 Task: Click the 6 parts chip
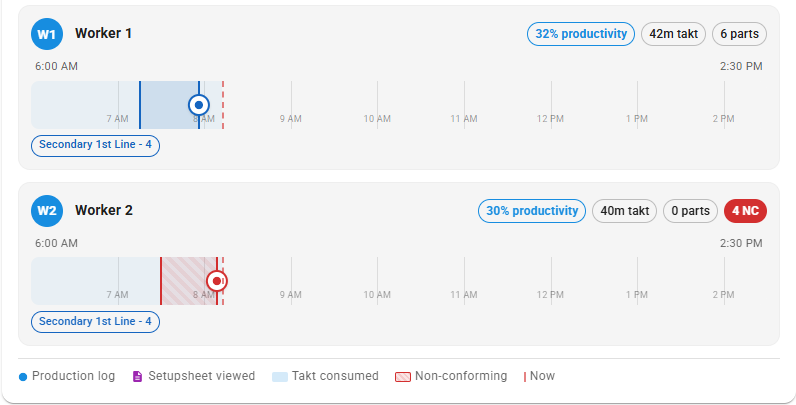pos(740,34)
